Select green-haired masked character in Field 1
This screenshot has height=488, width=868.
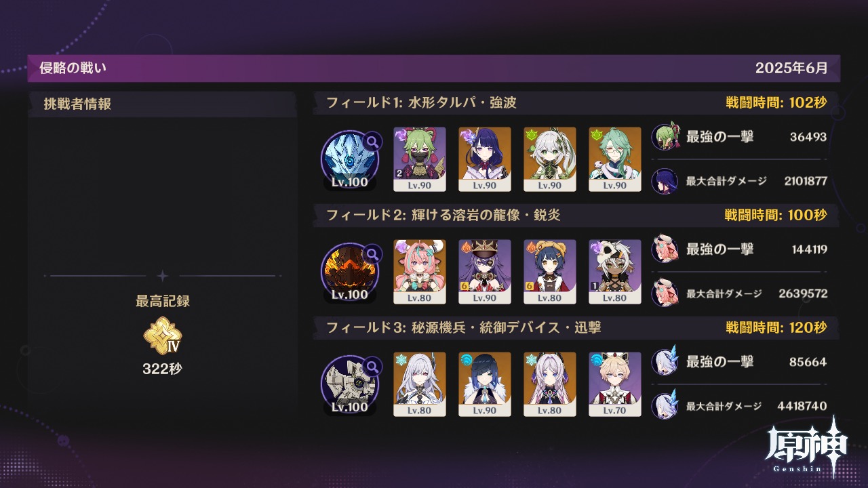pos(420,159)
